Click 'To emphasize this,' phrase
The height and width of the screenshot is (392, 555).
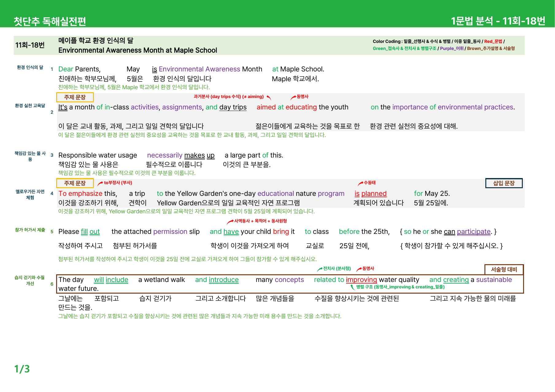click(x=88, y=194)
